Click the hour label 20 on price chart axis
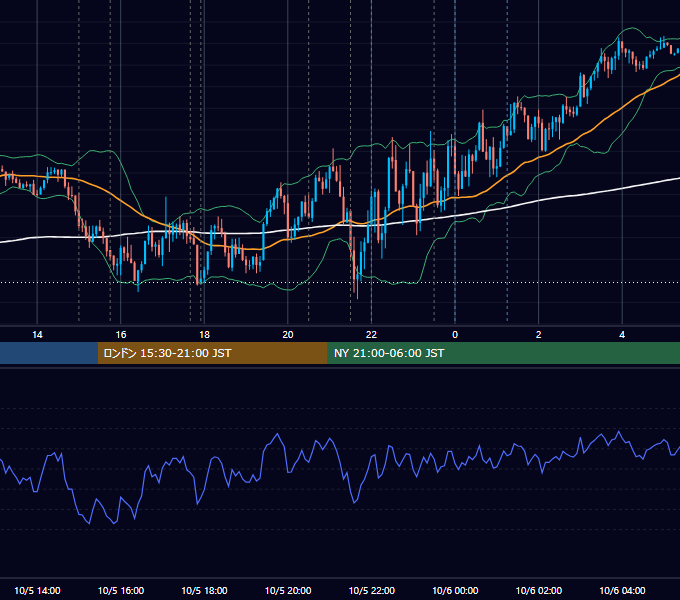Image resolution: width=680 pixels, height=600 pixels. pyautogui.click(x=288, y=335)
